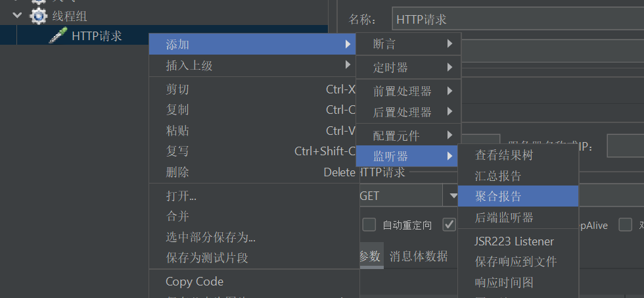Screen dimensions: 644x298
Task: Collapse the 线程组 tree node
Action: [17, 16]
